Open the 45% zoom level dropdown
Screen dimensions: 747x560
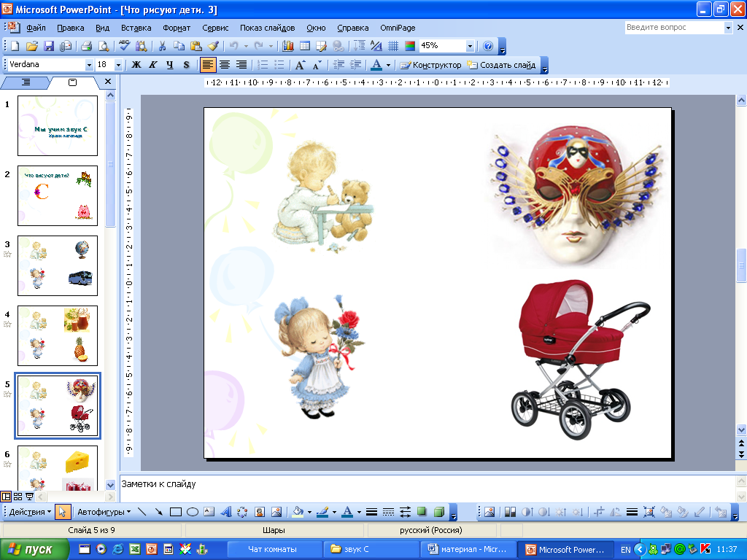(471, 46)
